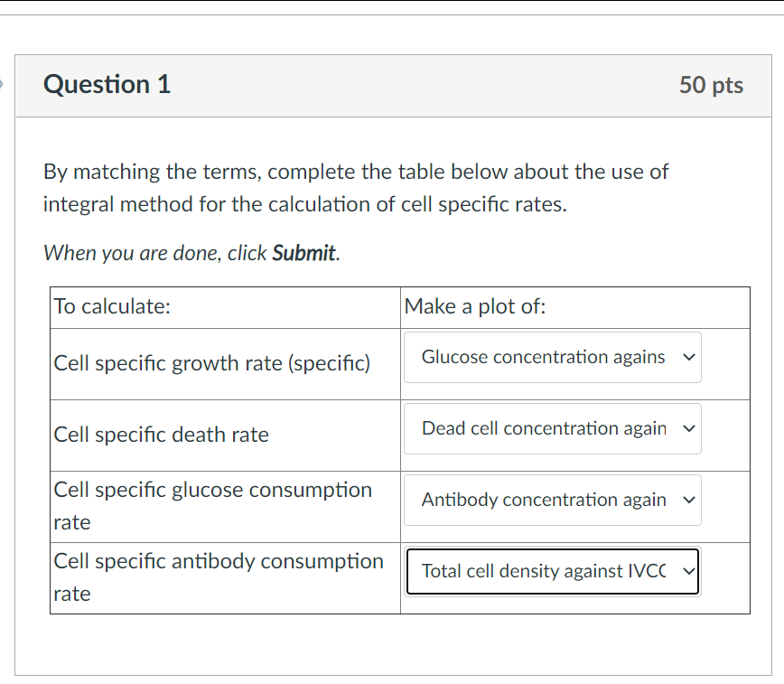The height and width of the screenshot is (684, 784).
Task: Click the italic 'When you are done' text
Action: 156,253
